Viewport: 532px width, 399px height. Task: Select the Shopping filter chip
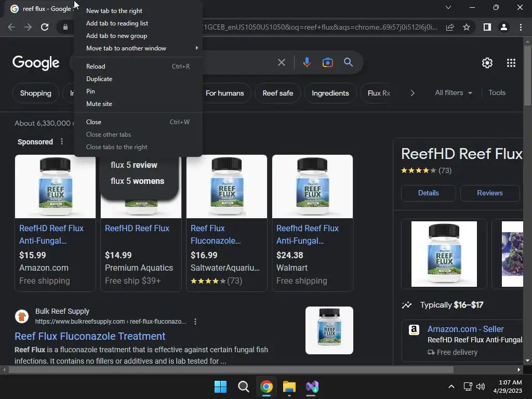pos(36,93)
